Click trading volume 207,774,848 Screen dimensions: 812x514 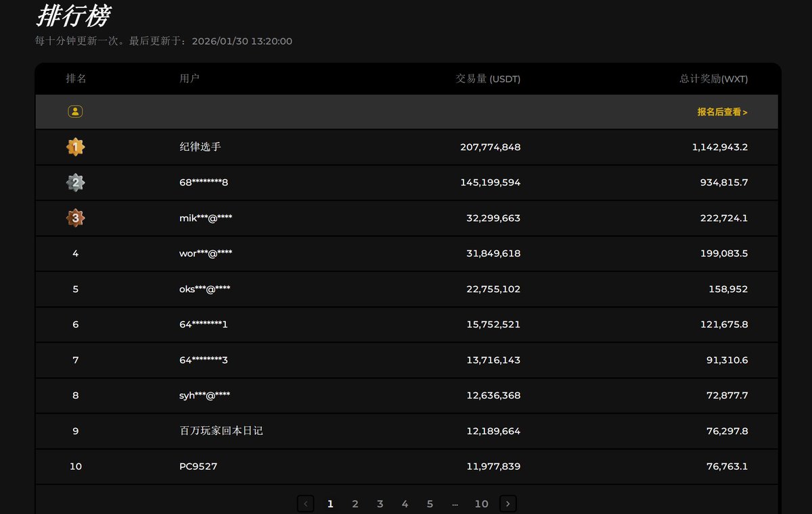coord(491,147)
